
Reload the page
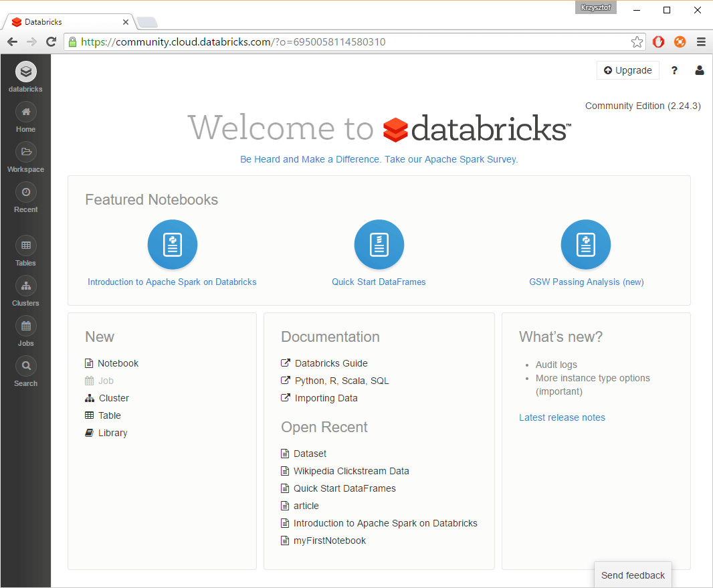coord(52,42)
